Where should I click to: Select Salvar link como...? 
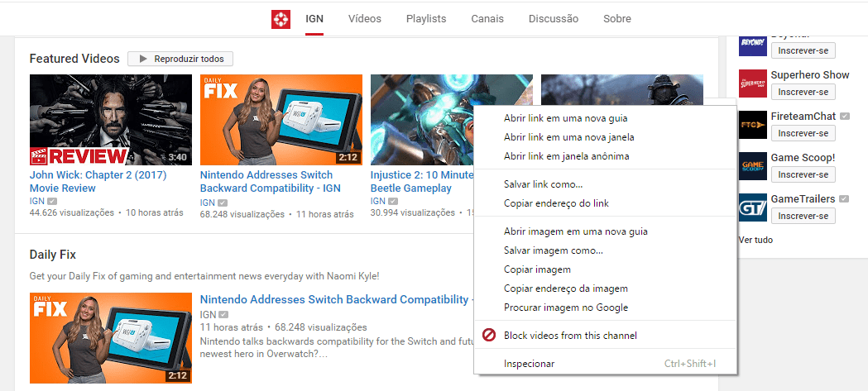(x=606, y=184)
